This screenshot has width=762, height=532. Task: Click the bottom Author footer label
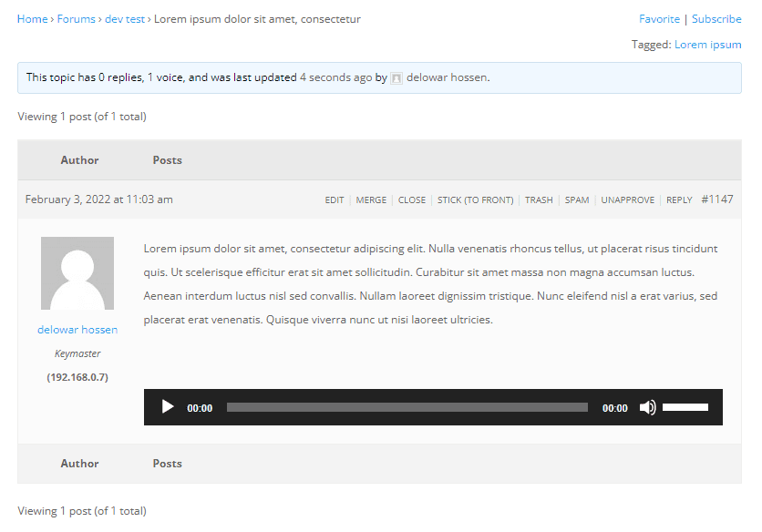pyautogui.click(x=79, y=464)
